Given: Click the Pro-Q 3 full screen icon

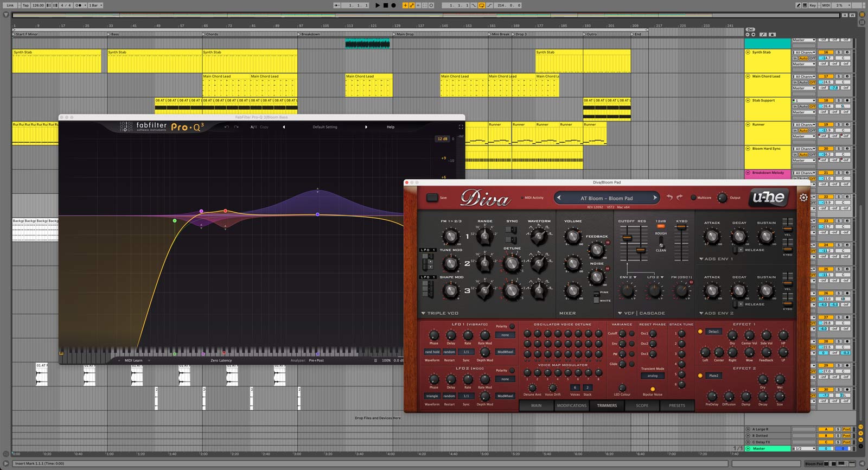Looking at the screenshot, I should (461, 127).
